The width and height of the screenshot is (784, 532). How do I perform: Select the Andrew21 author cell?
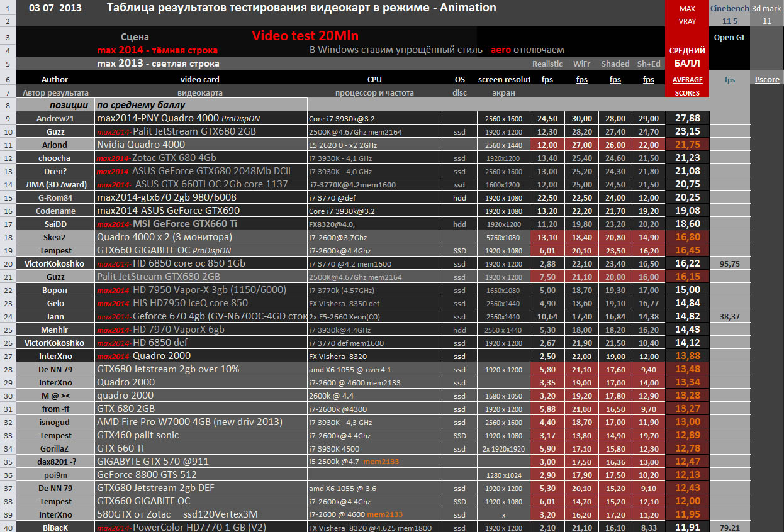point(55,118)
